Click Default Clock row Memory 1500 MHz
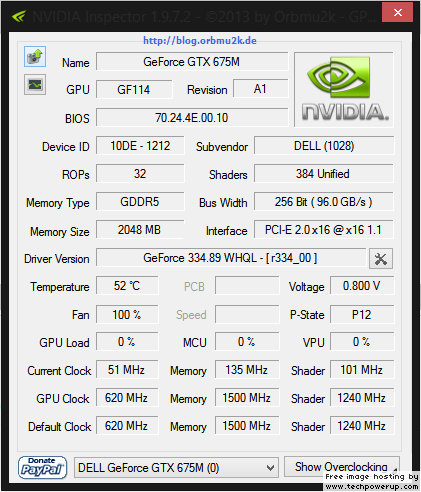This screenshot has height=492, width=421. pos(247,426)
